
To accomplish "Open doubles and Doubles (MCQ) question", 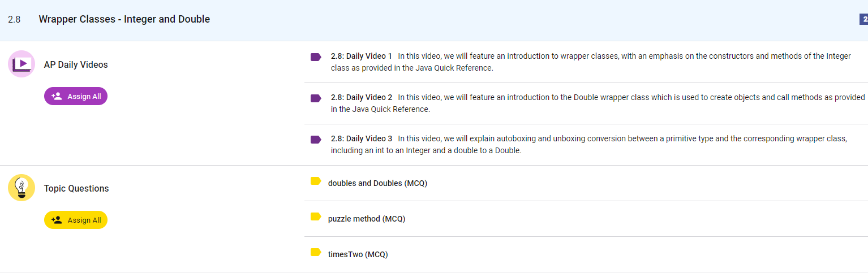I will click(x=377, y=183).
